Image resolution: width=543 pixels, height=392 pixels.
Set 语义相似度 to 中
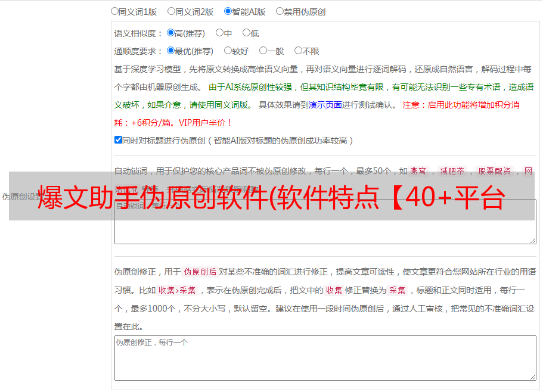coord(219,33)
